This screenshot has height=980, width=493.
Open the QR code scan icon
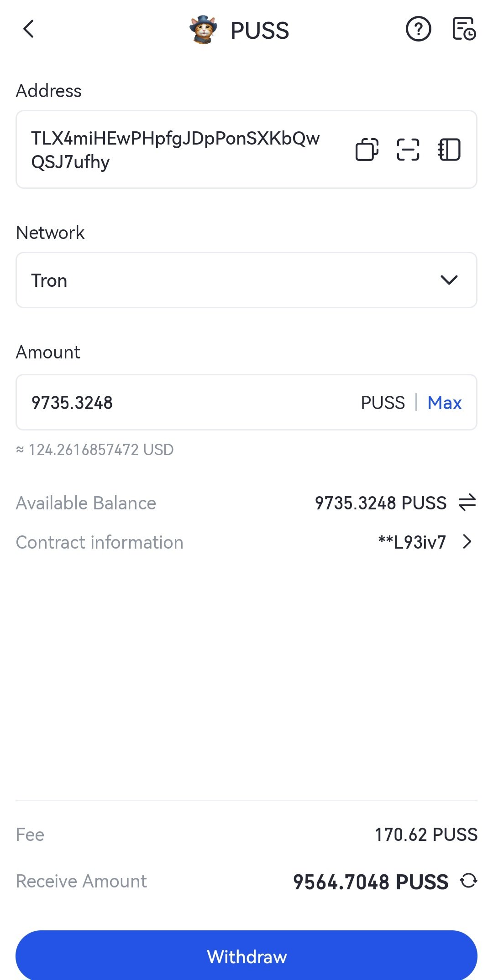pos(408,150)
